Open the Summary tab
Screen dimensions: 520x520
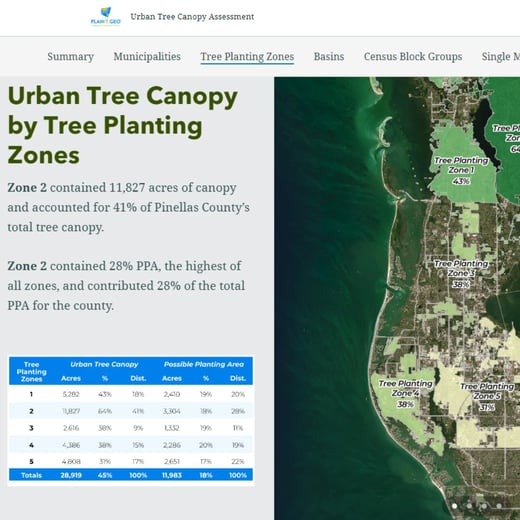tap(70, 56)
